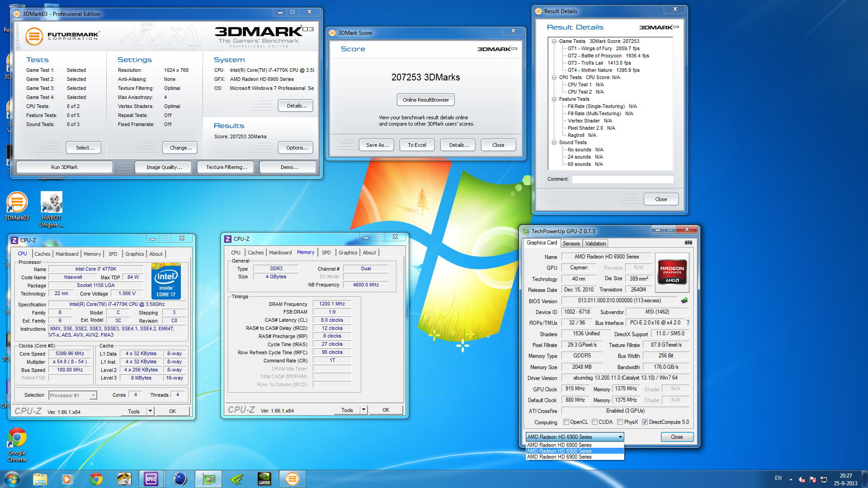868x488 pixels.
Task: Click the Chrome icon in the taskbar
Action: click(x=96, y=479)
